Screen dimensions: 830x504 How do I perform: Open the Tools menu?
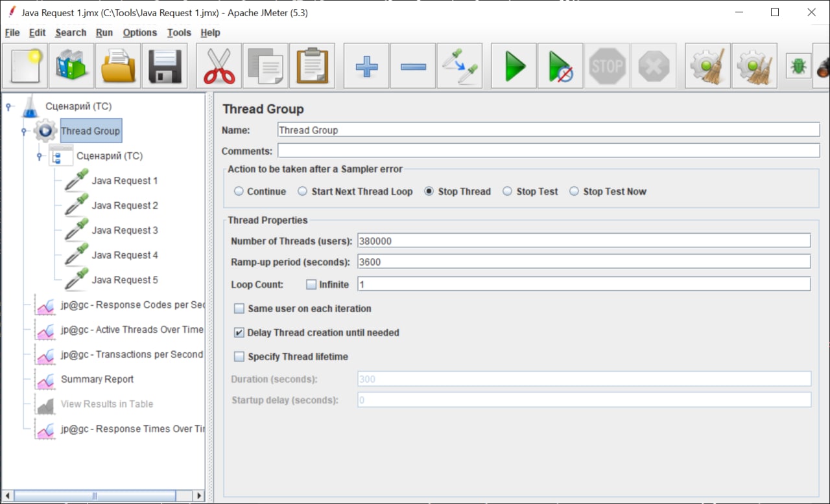[179, 33]
